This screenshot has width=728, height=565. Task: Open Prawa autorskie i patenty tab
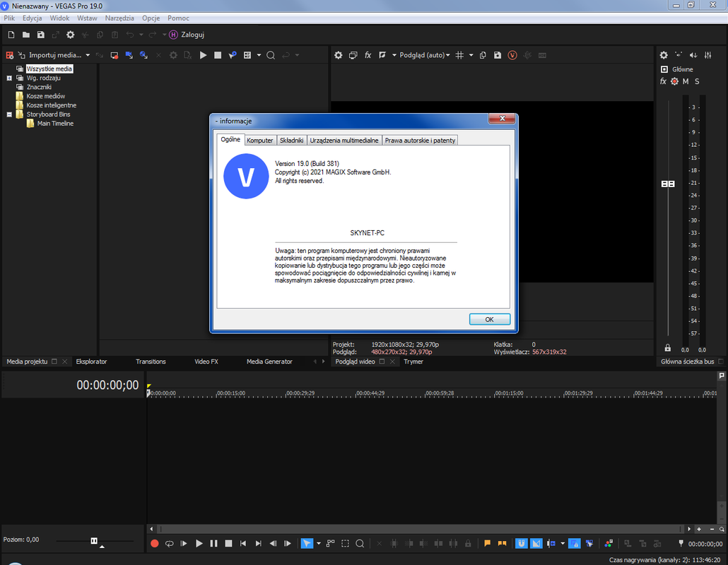pyautogui.click(x=420, y=140)
